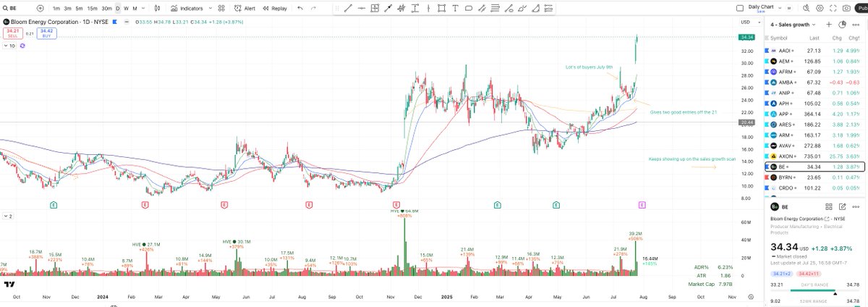Select the 1m timeframe
This screenshot has width=868, height=307.
coord(56,8)
